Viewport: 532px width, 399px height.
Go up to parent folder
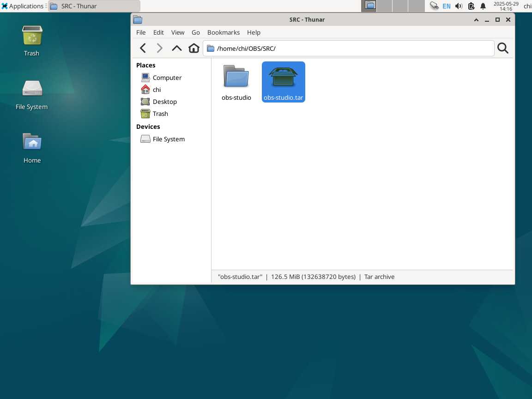click(177, 48)
